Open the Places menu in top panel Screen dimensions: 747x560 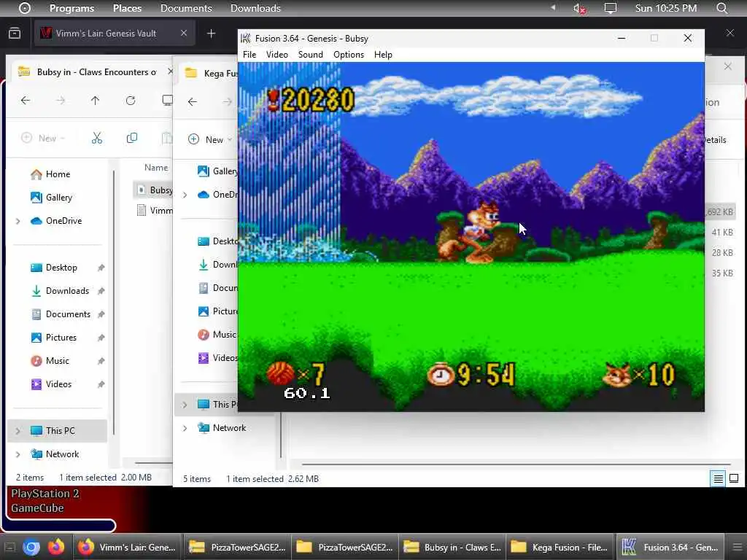[127, 8]
